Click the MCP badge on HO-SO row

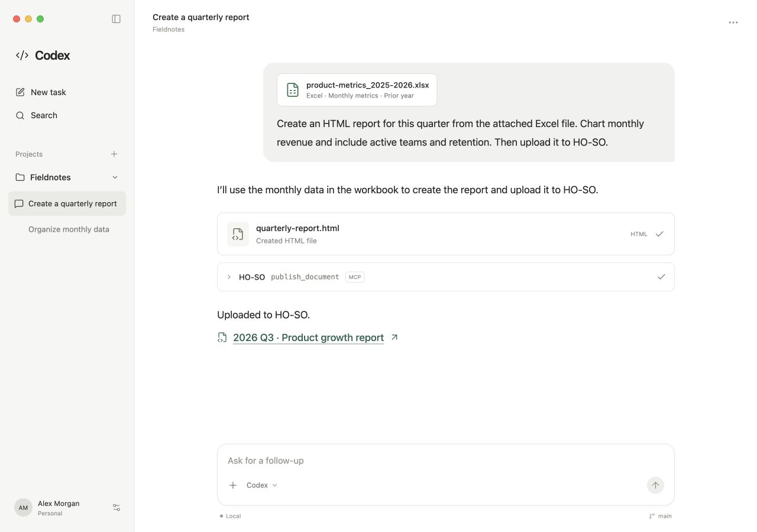click(355, 277)
